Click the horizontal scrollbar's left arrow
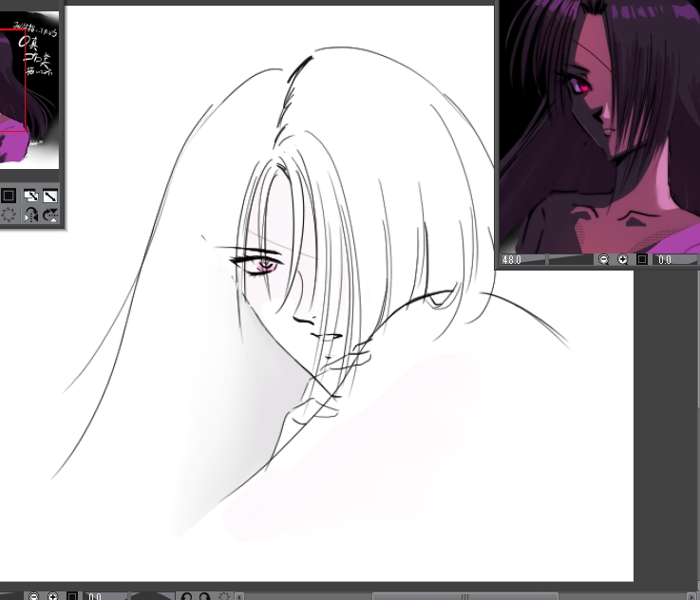700x600 pixels. click(x=240, y=596)
